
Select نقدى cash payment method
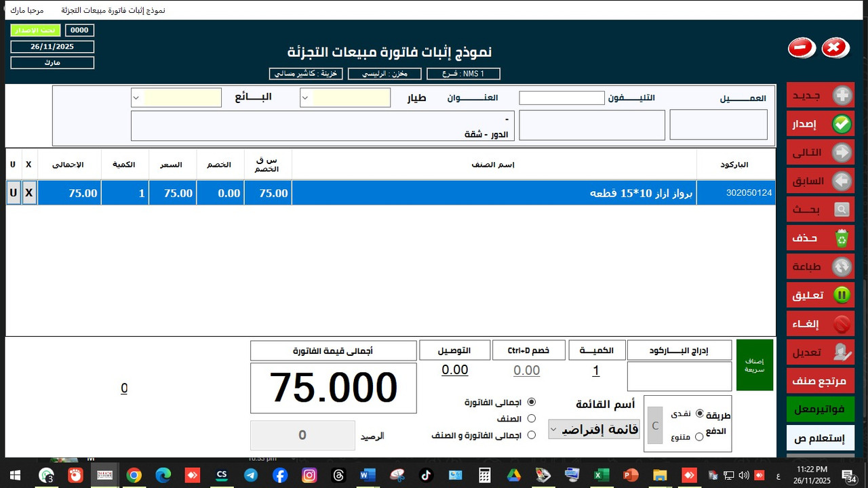700,413
